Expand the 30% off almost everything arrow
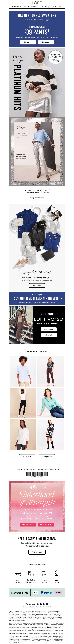 click(61, 298)
